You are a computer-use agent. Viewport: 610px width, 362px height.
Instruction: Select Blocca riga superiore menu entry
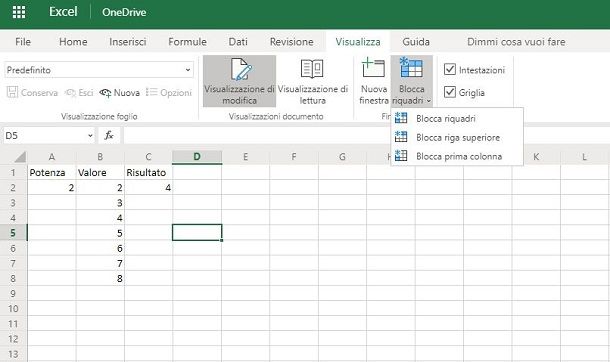pyautogui.click(x=457, y=137)
